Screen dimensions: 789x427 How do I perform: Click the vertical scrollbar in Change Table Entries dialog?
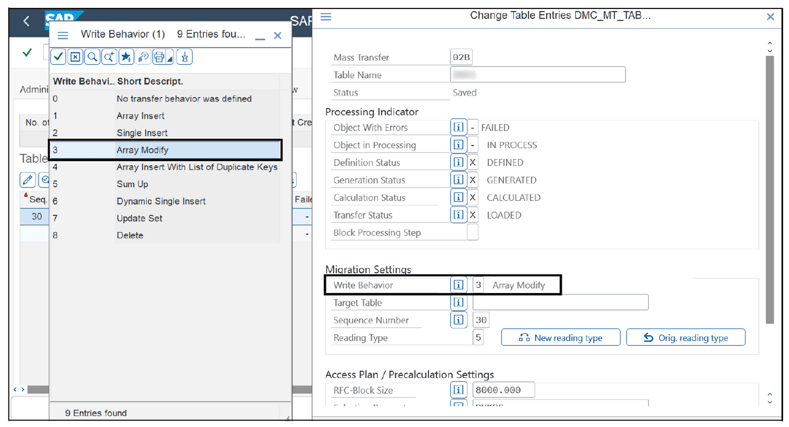(x=769, y=190)
